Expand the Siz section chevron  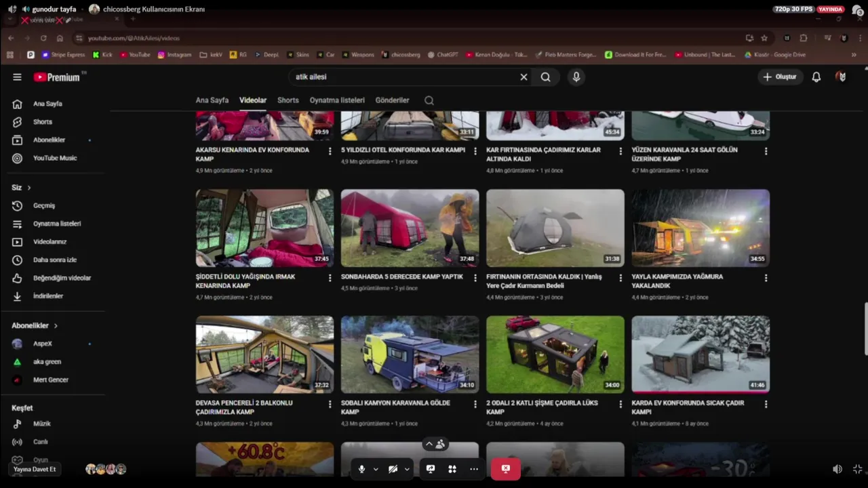point(28,188)
